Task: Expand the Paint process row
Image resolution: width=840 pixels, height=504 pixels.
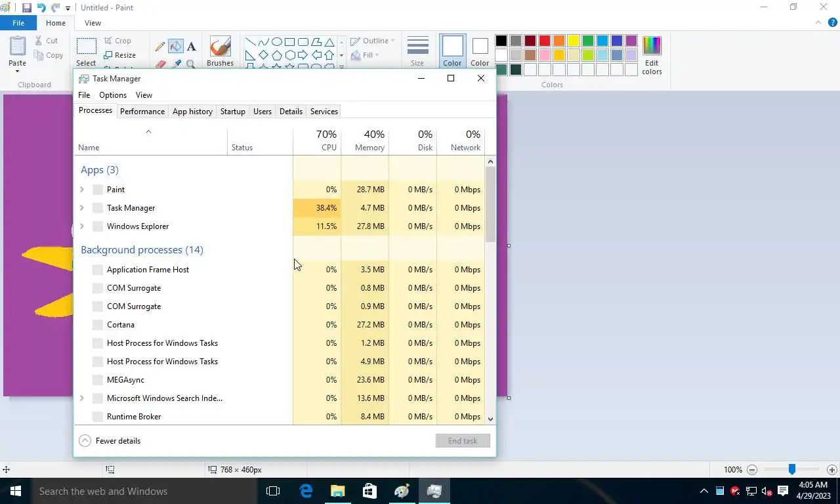Action: click(x=82, y=190)
